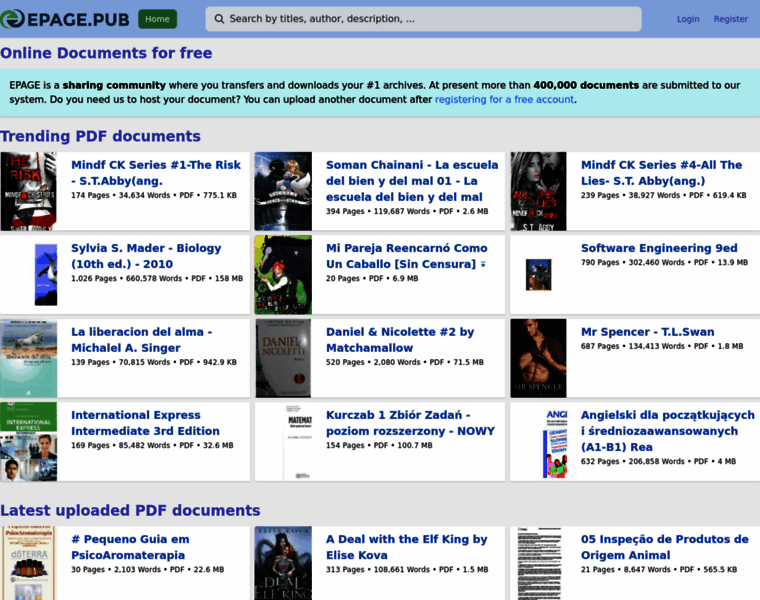Open the Register link
The width and height of the screenshot is (760, 600).
pyautogui.click(x=730, y=19)
